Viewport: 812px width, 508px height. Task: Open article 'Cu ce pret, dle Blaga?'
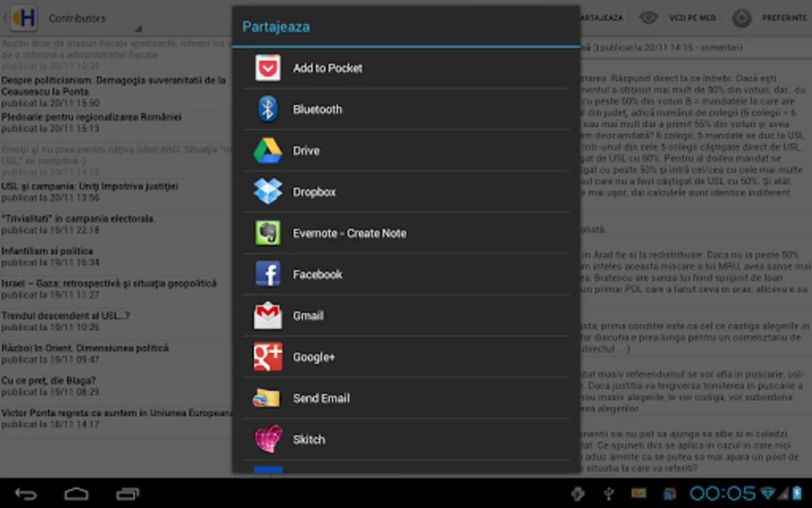pyautogui.click(x=116, y=386)
